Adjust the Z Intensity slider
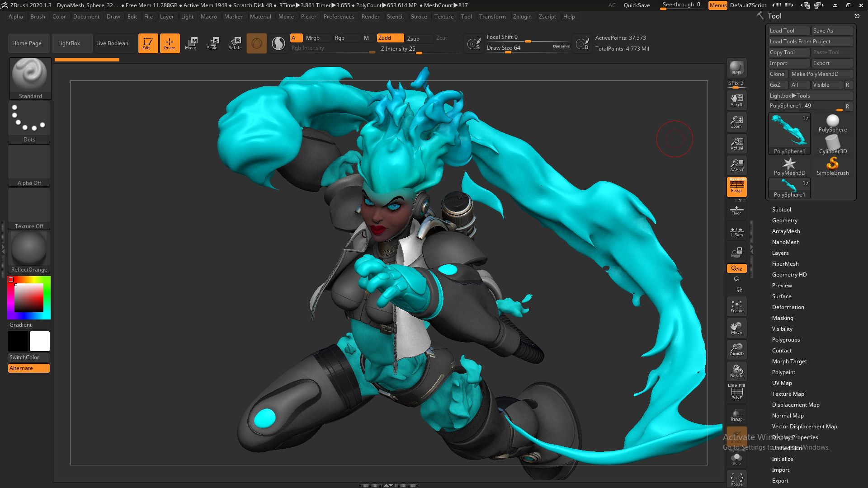The image size is (868, 488). (418, 49)
